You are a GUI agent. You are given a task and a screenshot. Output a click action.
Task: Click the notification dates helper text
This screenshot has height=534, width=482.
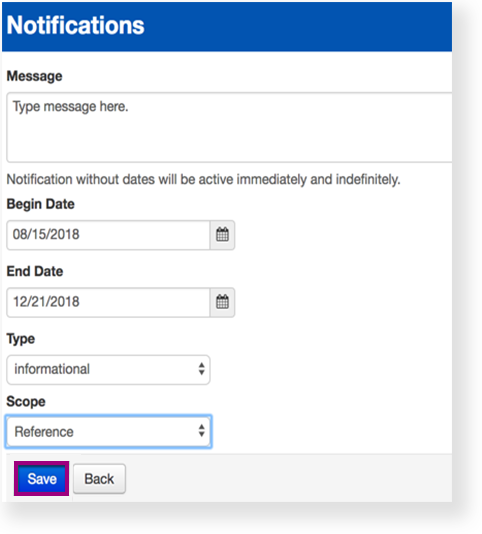point(203,179)
